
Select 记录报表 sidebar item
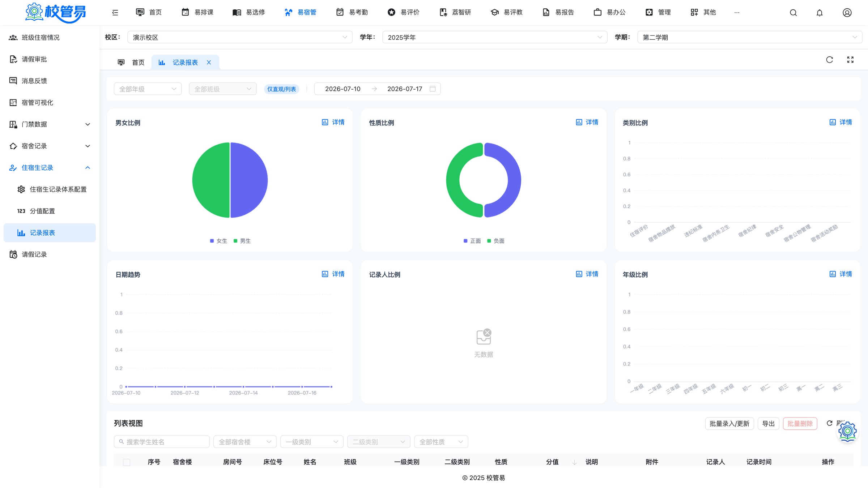point(50,233)
